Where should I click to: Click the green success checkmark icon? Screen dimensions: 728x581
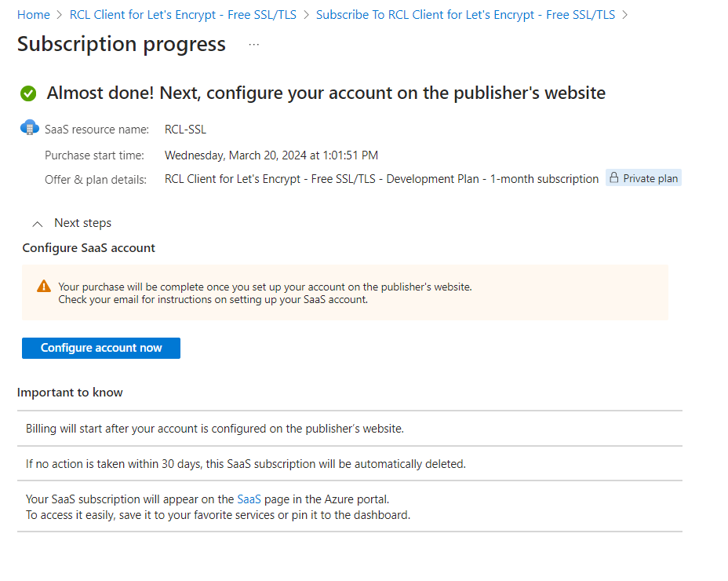28,93
